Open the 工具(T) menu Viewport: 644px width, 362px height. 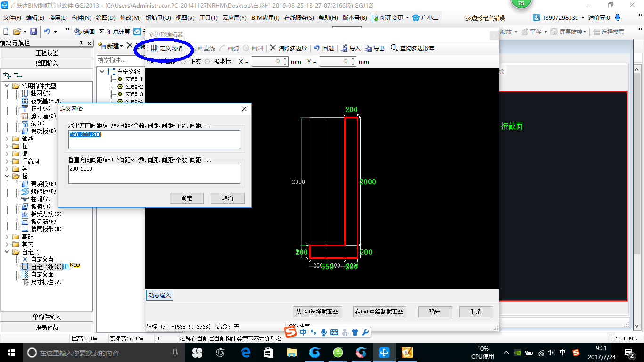(x=208, y=18)
